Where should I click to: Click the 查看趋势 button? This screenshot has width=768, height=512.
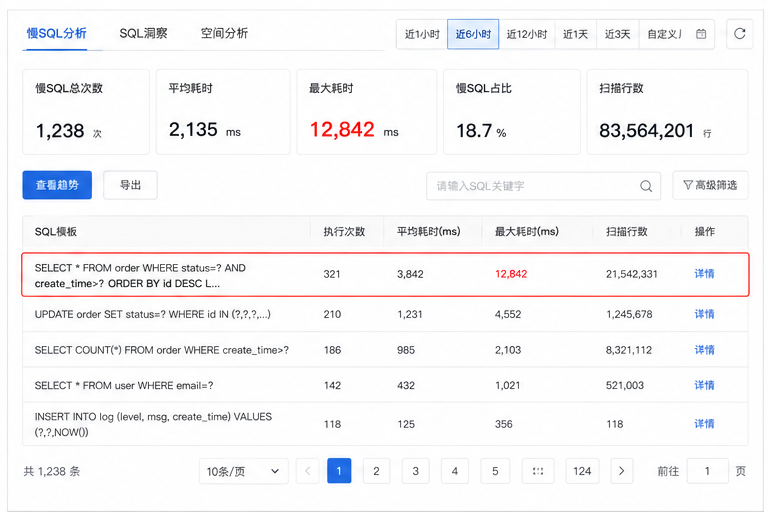pos(57,185)
